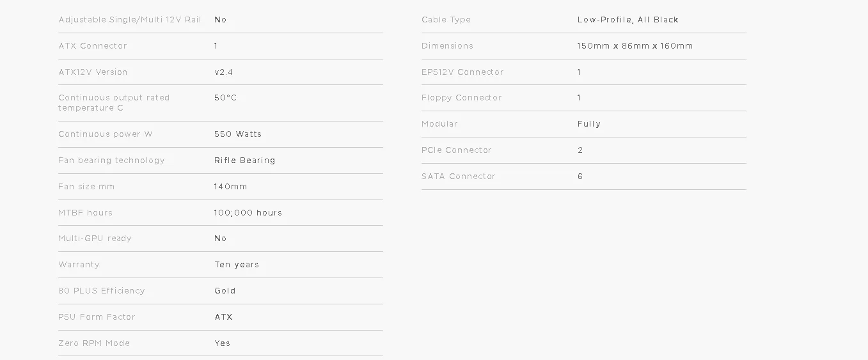Screen dimensions: 868x360
Task: Click the "Rifle Bearing" value text
Action: [x=245, y=160]
